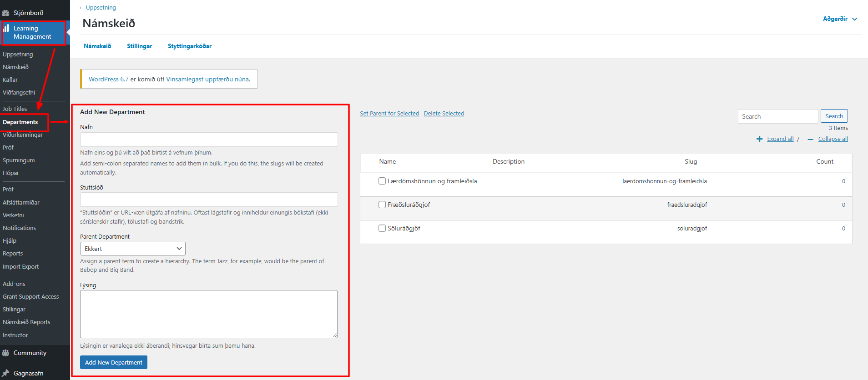Open the Styttingarkóðar tab
The image size is (868, 380).
[190, 46]
